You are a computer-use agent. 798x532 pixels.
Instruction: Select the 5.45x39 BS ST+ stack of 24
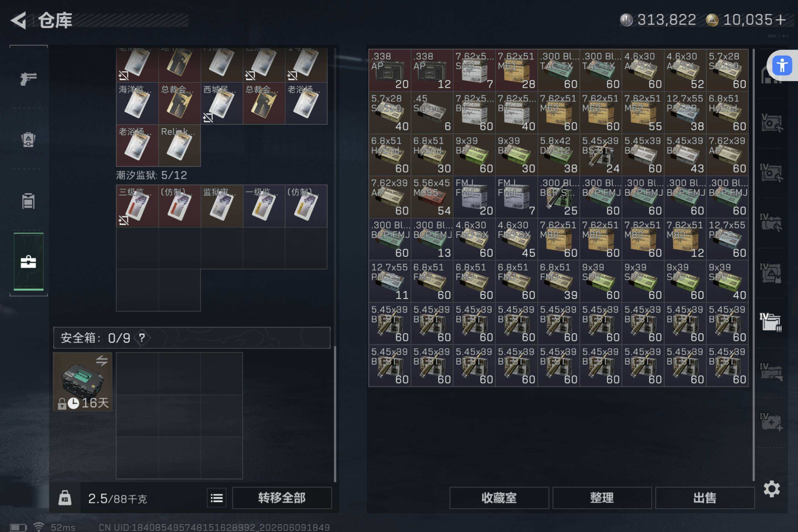tap(601, 155)
